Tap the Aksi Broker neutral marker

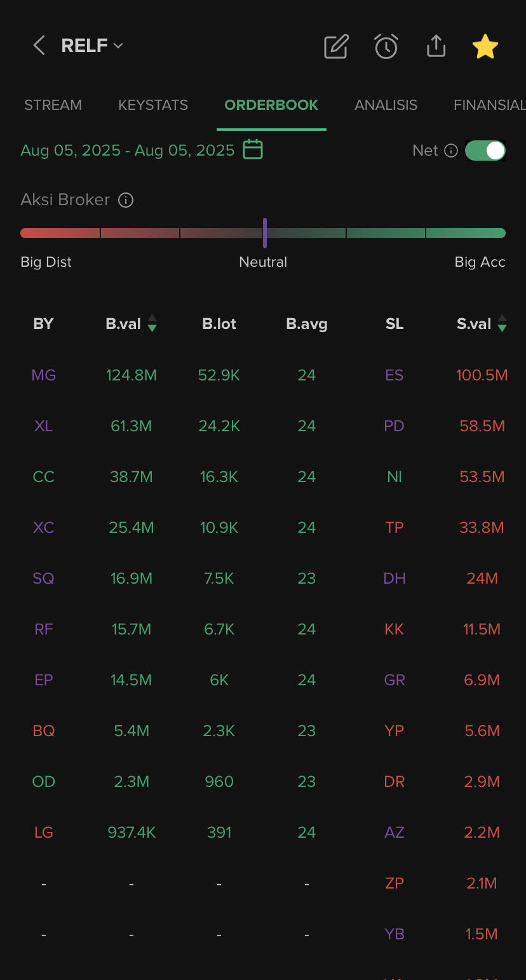click(x=265, y=232)
